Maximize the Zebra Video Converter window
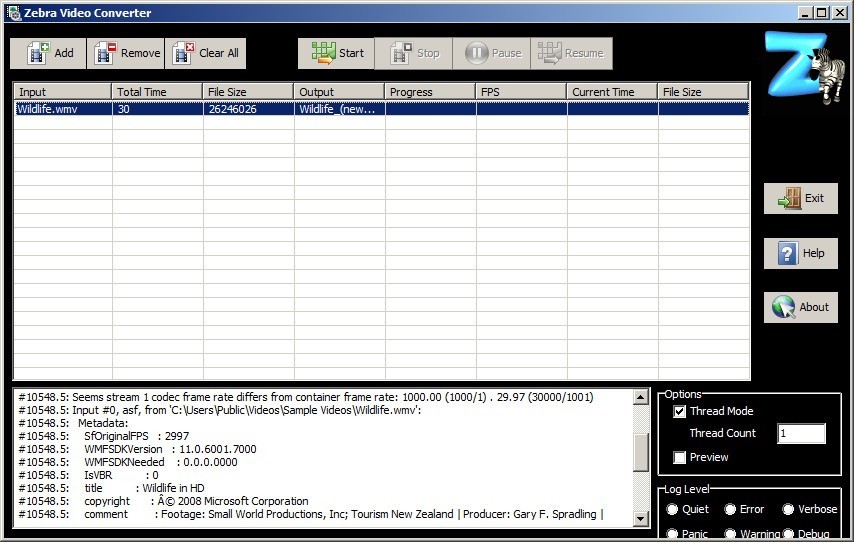 tap(822, 13)
